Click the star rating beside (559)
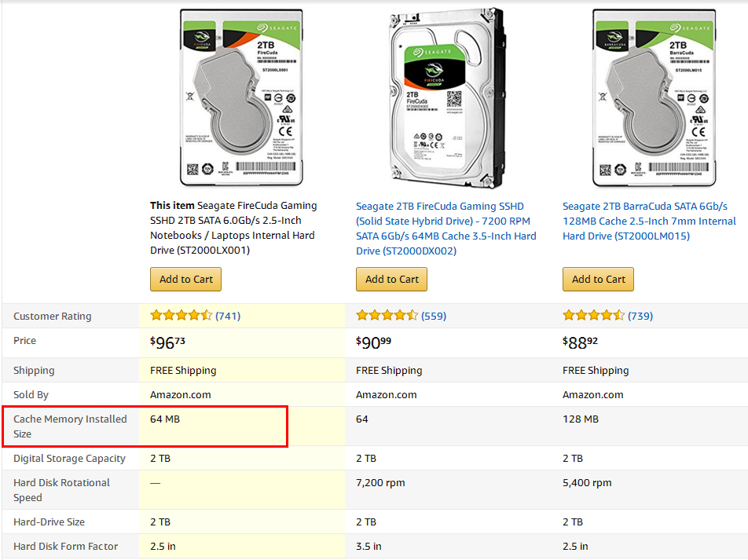Viewport: 748px width, 560px height. click(387, 315)
